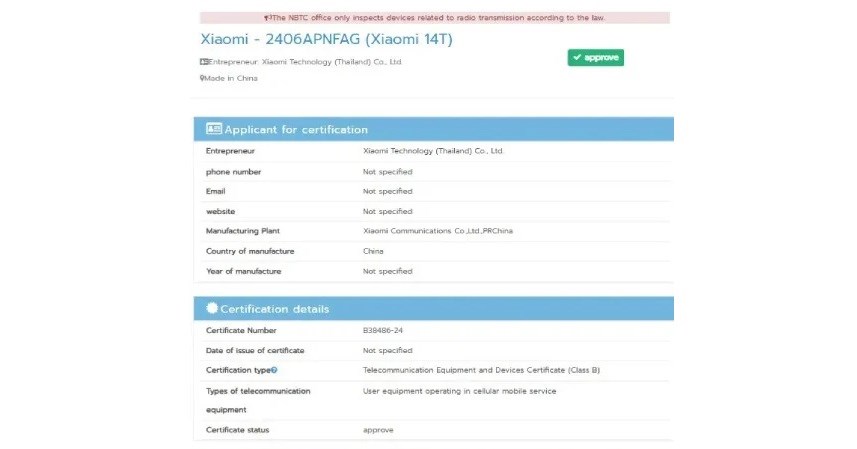Select the Date of issue of certificate label

(255, 350)
